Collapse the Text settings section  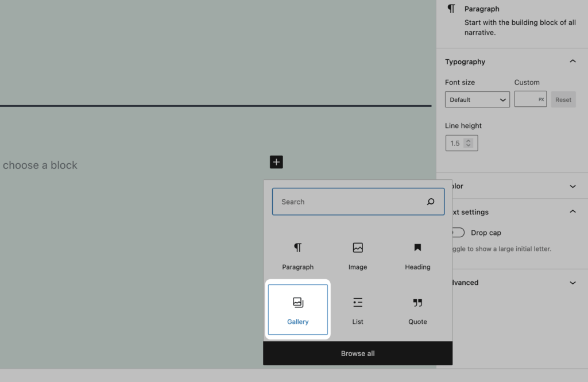pyautogui.click(x=572, y=211)
